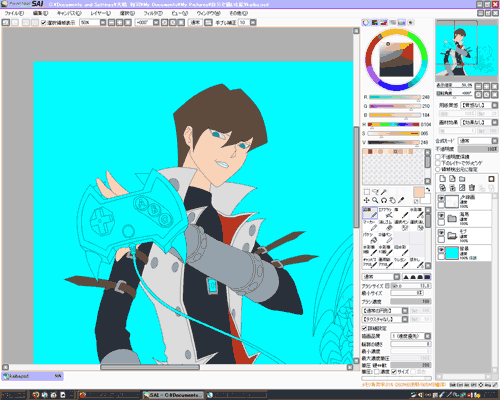Delete layer with trash can icon
The image size is (500, 400).
click(x=472, y=188)
